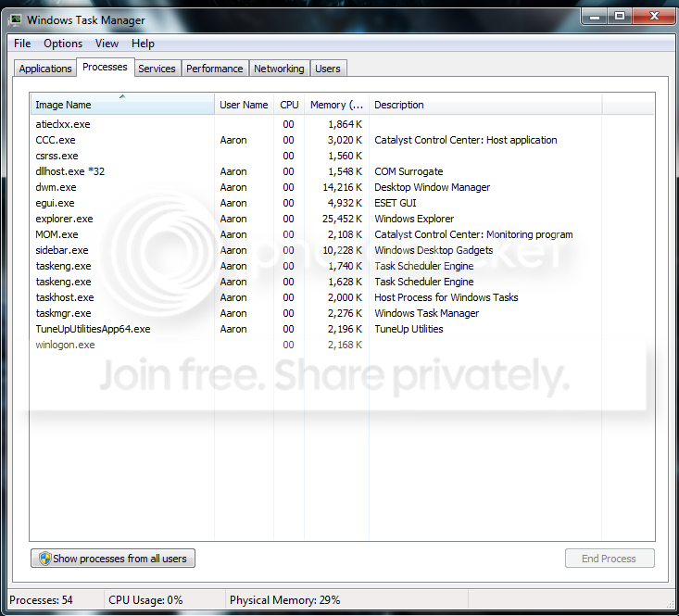Click the Windows Task Manager description
Viewport: 679px width, 616px height.
[426, 313]
